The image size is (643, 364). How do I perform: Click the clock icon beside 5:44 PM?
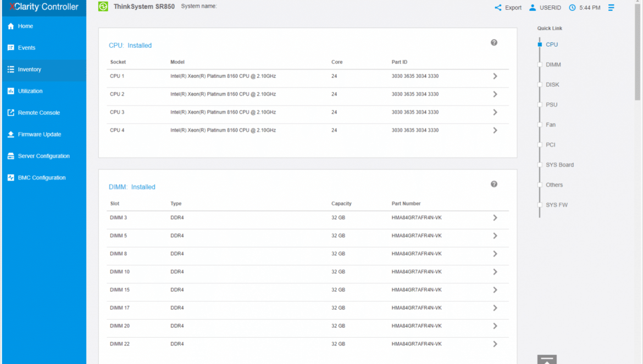pyautogui.click(x=572, y=7)
